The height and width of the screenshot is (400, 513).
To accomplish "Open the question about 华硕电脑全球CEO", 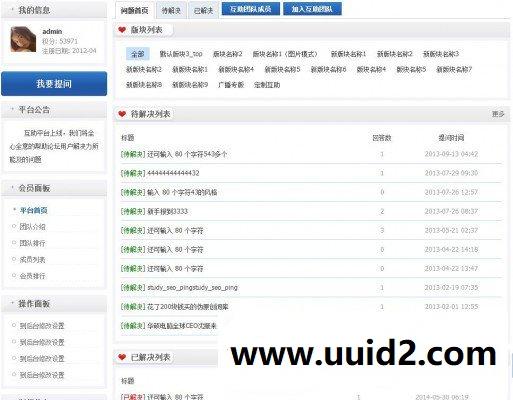I will click(182, 326).
